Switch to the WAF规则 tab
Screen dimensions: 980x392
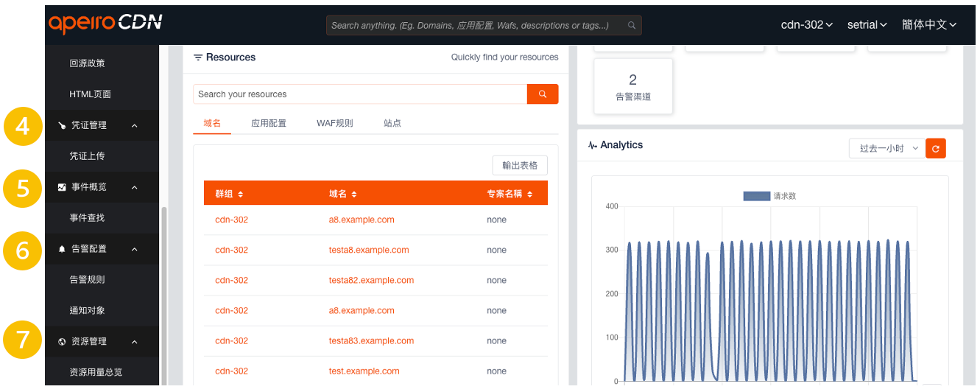coord(335,124)
